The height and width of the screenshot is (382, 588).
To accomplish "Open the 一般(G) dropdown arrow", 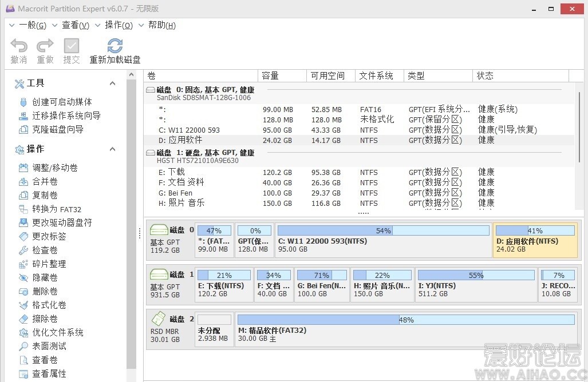I will coord(11,25).
